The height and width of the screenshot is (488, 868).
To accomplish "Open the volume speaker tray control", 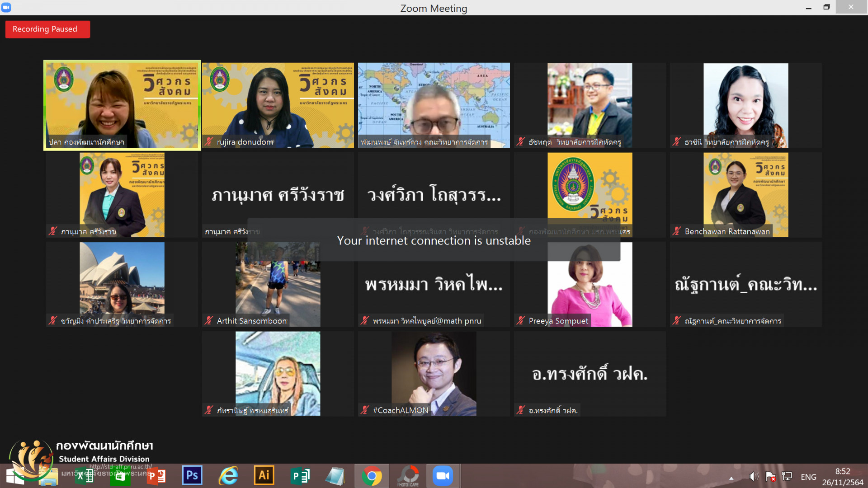I will click(x=753, y=477).
